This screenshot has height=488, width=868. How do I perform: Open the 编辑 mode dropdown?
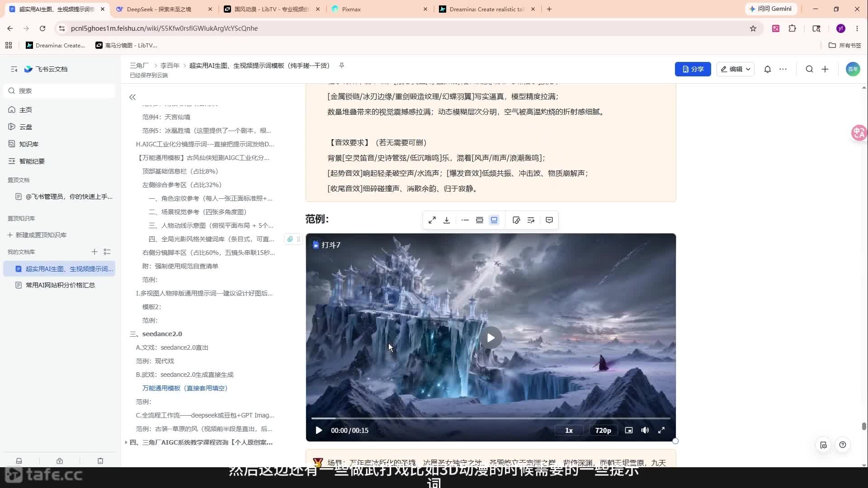point(735,69)
